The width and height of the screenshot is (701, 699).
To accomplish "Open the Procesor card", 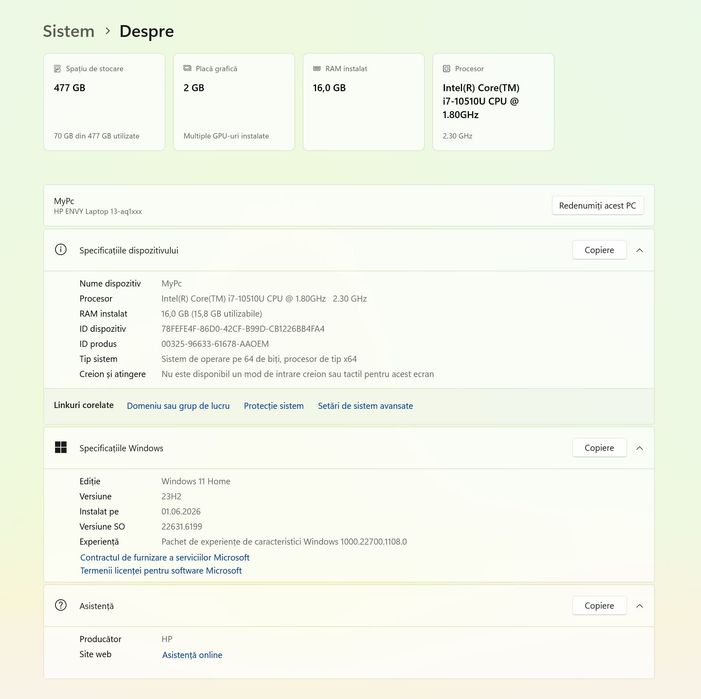I will click(493, 102).
